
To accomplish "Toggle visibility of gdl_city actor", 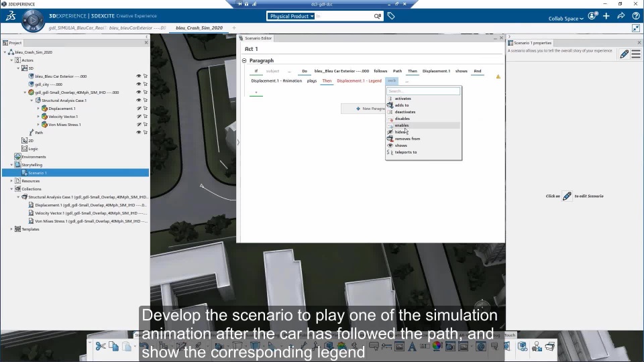I will click(x=138, y=84).
